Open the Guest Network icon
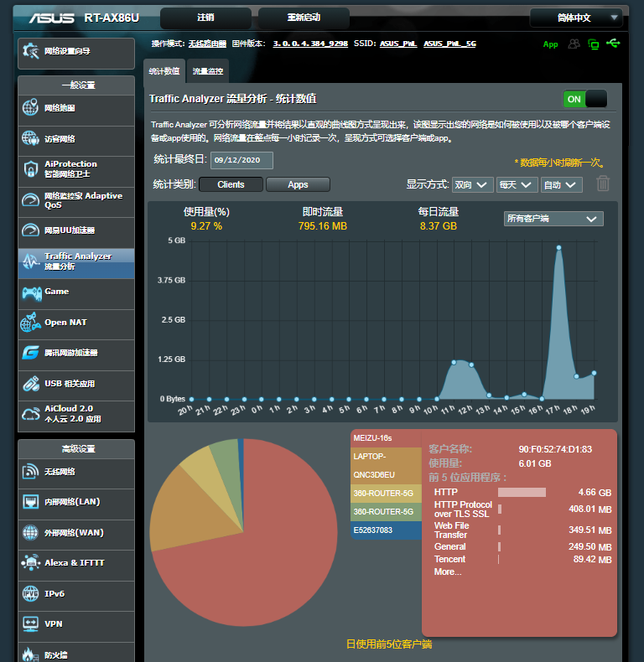 click(30, 138)
